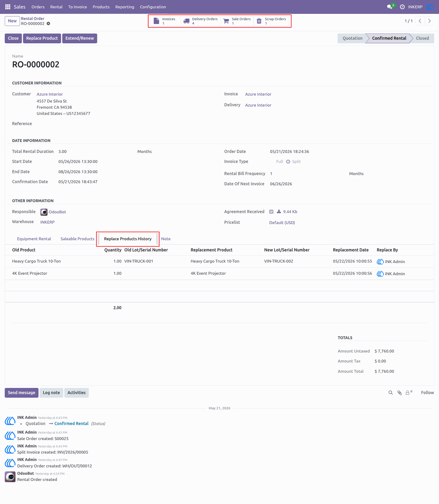This screenshot has height=504, width=439.
Task: Go to previous record arrow
Action: (x=420, y=21)
